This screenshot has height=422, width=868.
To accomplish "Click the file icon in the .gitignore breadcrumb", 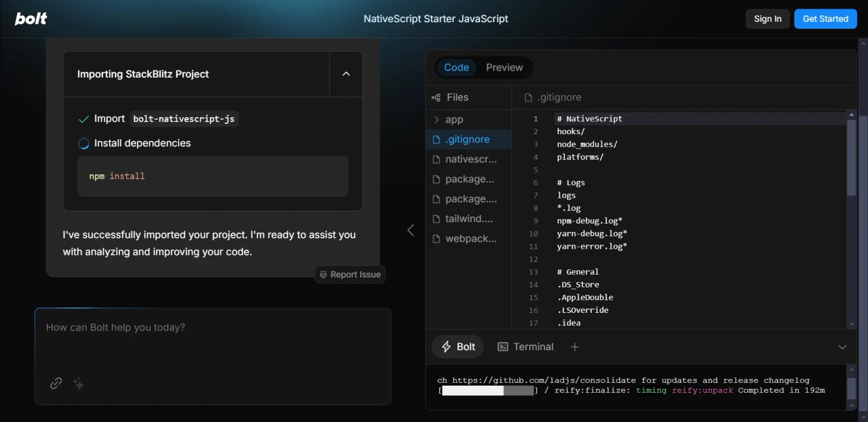I will tap(528, 98).
